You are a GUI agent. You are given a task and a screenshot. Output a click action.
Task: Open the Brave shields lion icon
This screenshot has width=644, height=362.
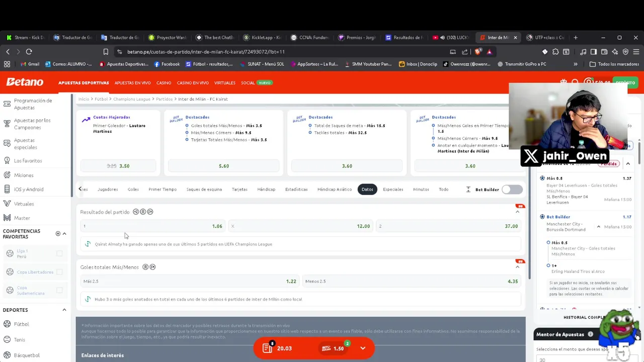click(x=478, y=52)
